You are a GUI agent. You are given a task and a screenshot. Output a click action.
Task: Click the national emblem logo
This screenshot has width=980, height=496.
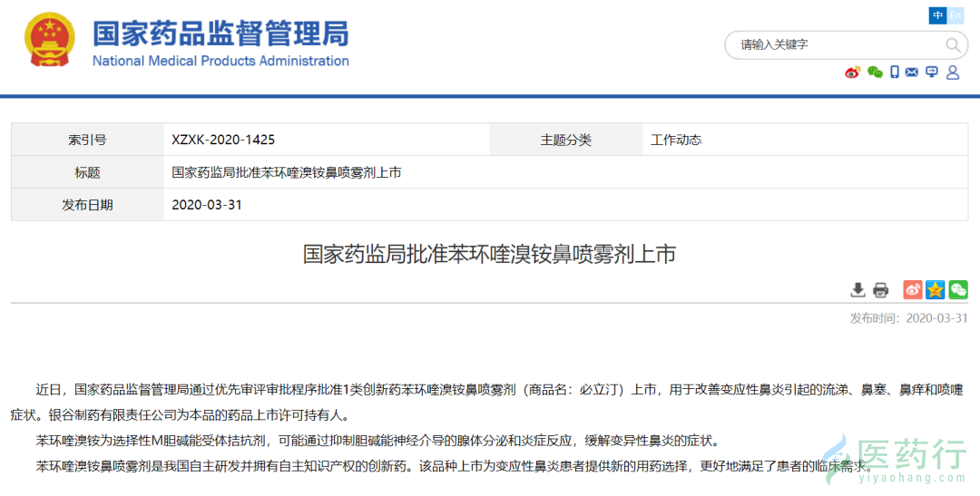[x=50, y=41]
